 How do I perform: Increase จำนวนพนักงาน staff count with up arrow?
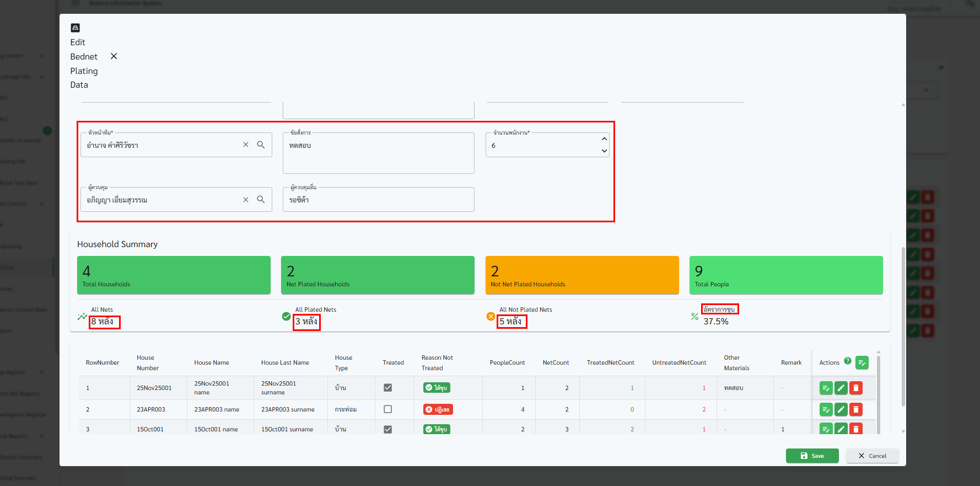604,139
